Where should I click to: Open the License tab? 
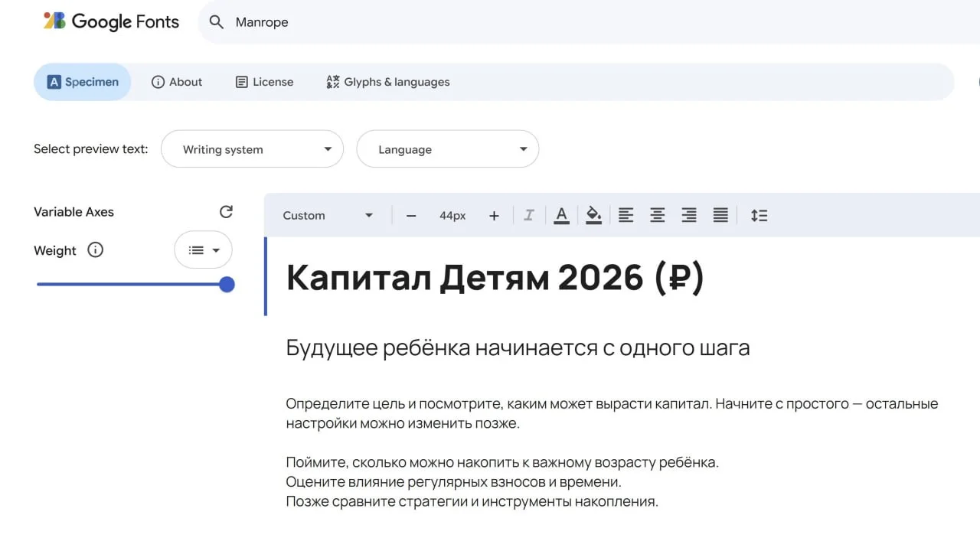tap(264, 82)
